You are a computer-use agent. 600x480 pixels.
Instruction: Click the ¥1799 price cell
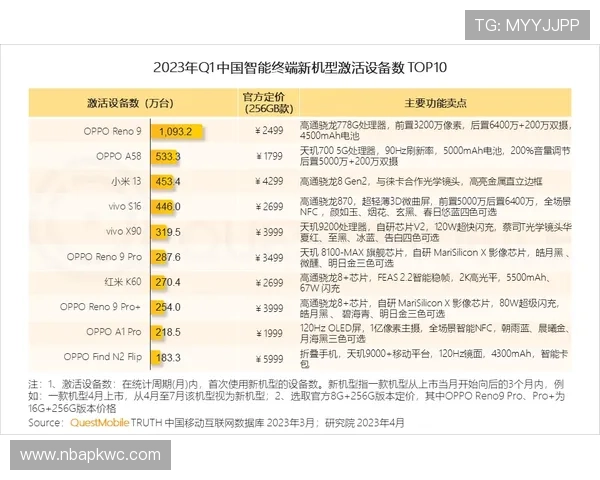coord(269,156)
